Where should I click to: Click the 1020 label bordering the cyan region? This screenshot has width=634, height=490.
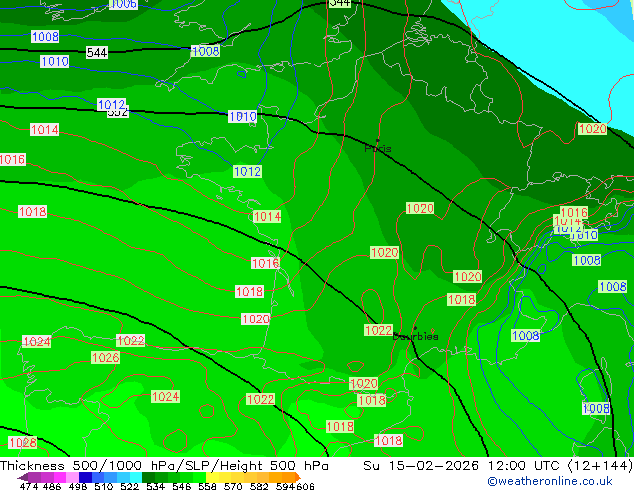pos(593,129)
